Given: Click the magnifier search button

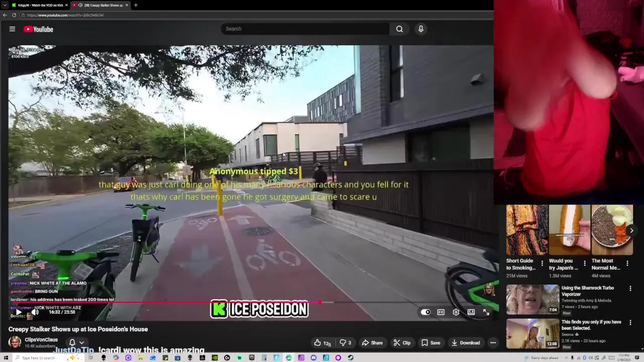Looking at the screenshot, I should (399, 29).
